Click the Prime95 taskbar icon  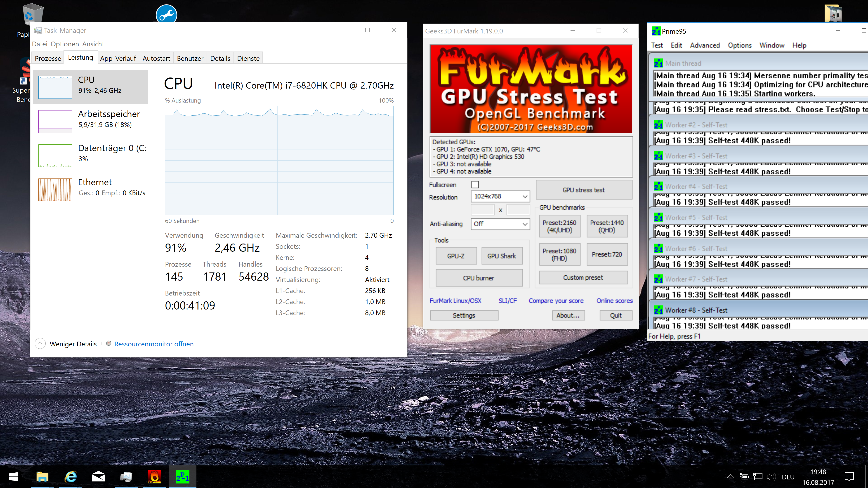(x=182, y=476)
